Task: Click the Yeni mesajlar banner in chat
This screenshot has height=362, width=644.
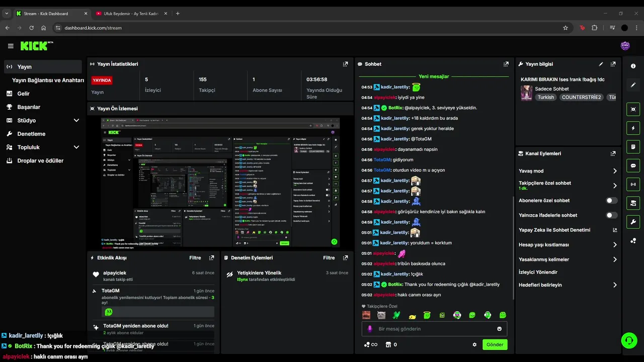Action: [x=434, y=76]
